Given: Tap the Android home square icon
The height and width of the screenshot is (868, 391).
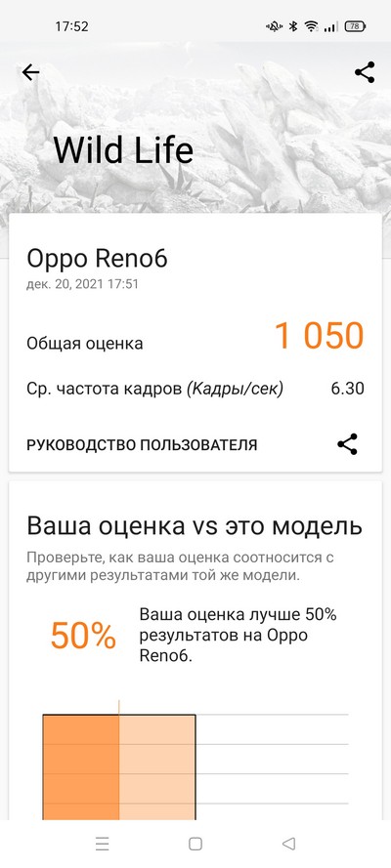Looking at the screenshot, I should pyautogui.click(x=195, y=844).
